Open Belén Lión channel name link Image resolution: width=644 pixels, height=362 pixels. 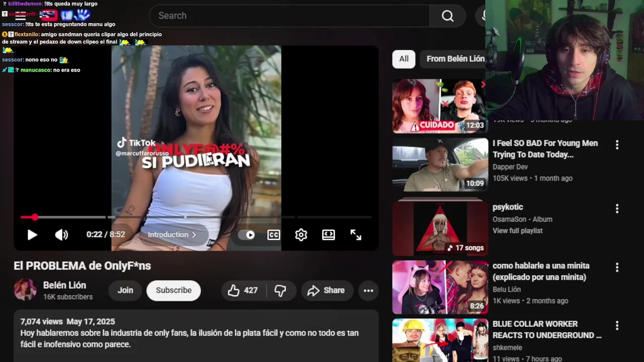64,285
